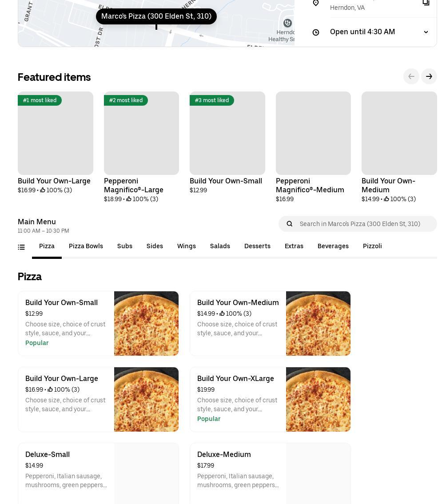Click the previous arrow for featured items

tap(411, 77)
